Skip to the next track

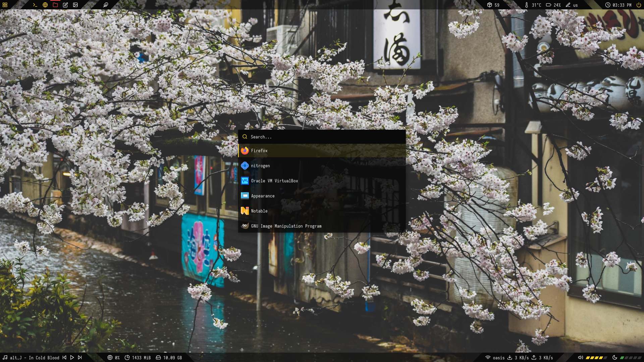[x=80, y=358]
